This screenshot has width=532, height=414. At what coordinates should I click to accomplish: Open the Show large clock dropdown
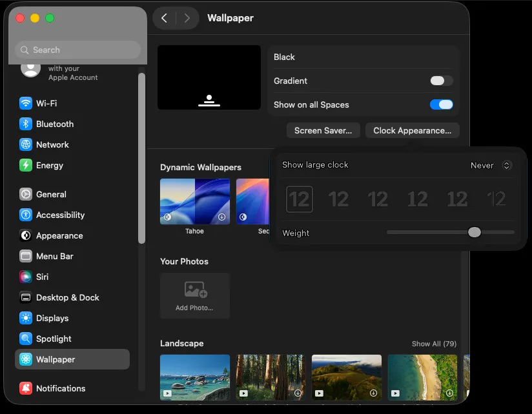491,165
